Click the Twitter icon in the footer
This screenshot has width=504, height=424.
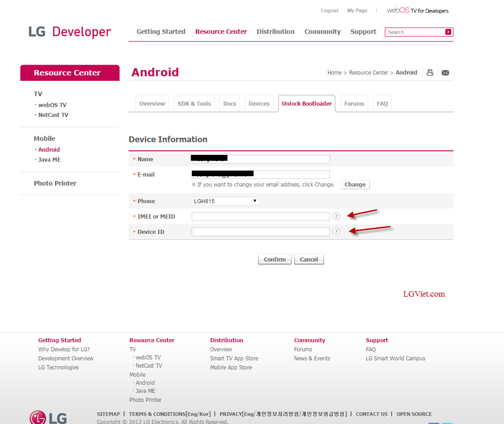(447, 423)
